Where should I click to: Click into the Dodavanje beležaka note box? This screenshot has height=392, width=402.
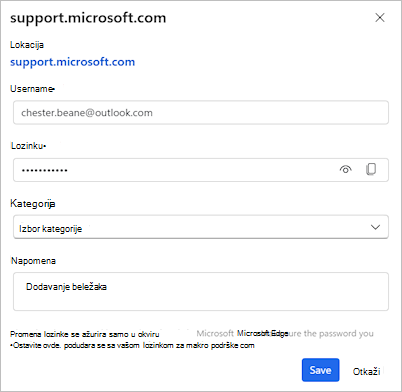pyautogui.click(x=201, y=292)
